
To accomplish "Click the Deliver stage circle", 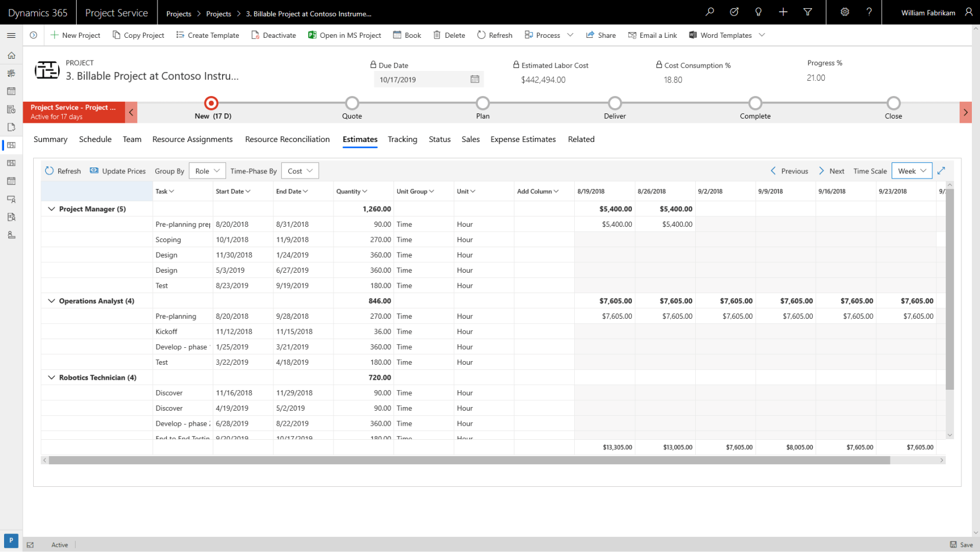I will click(x=614, y=103).
